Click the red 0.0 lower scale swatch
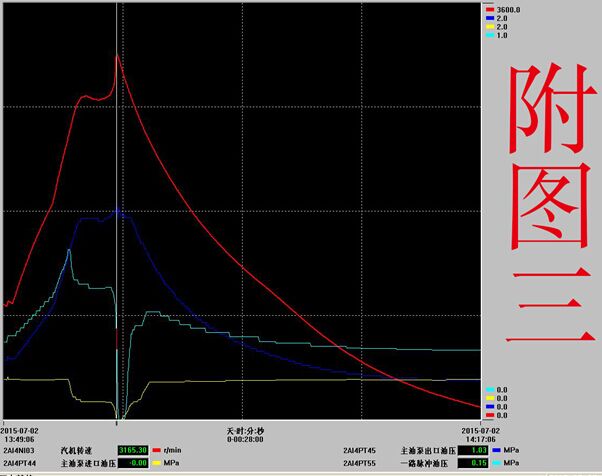 click(490, 415)
